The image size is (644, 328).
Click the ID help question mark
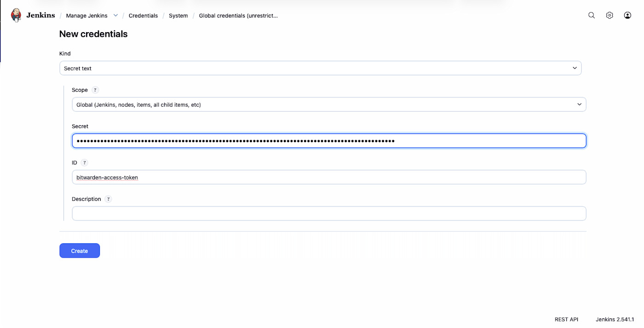click(x=84, y=163)
